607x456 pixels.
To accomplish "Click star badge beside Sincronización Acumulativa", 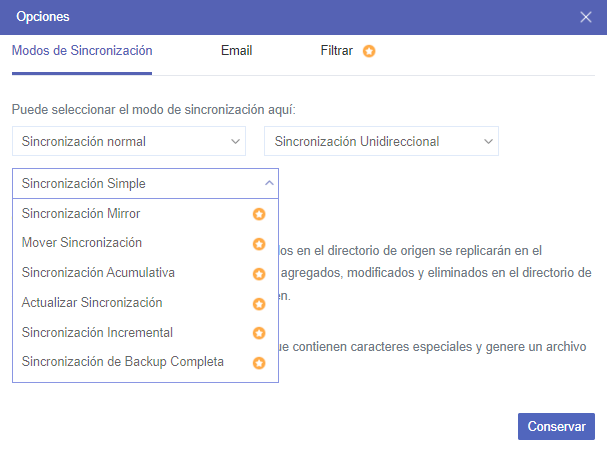I will [x=258, y=273].
